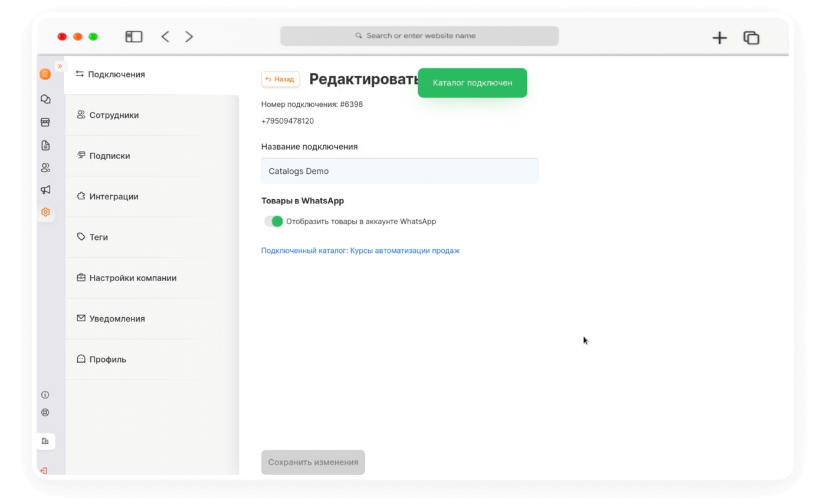The height and width of the screenshot is (504, 826).
Task: Select the orange settings gear icon
Action: (x=45, y=212)
